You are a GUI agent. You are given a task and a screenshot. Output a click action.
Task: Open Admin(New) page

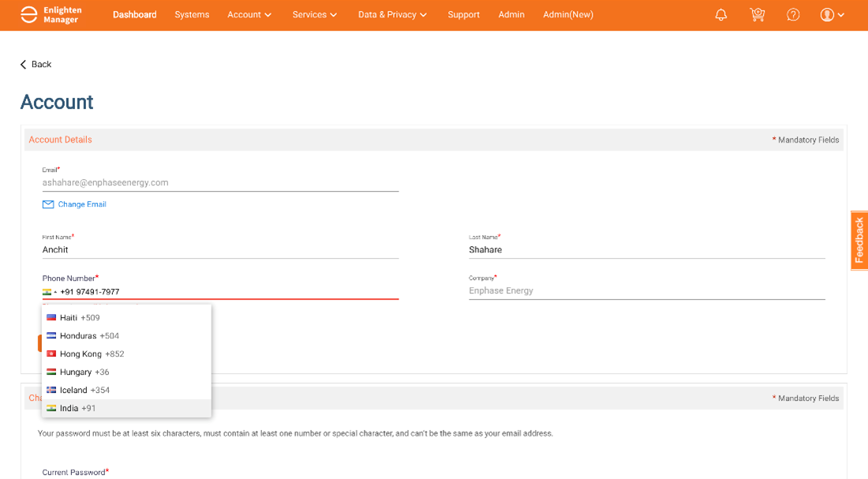pos(568,15)
